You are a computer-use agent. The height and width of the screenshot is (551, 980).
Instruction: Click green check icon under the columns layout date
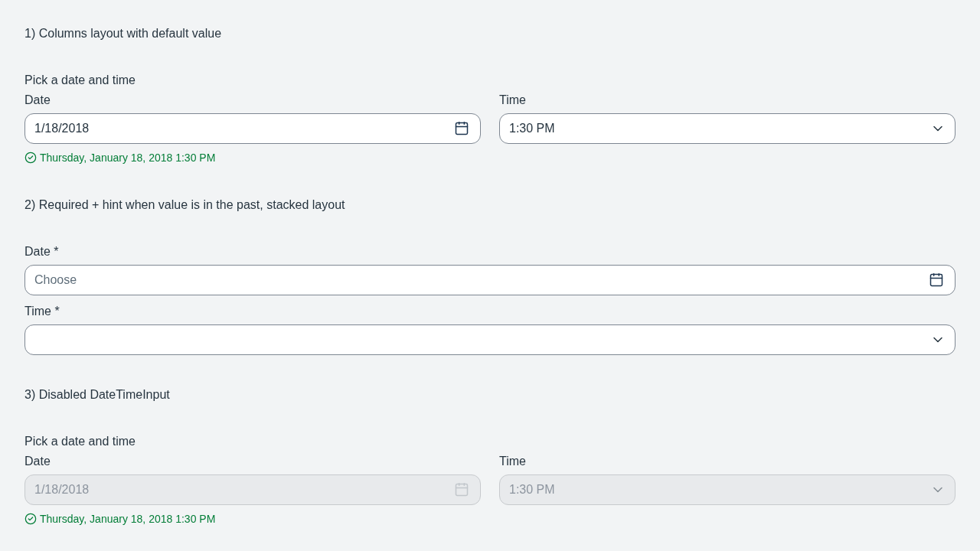click(x=31, y=158)
